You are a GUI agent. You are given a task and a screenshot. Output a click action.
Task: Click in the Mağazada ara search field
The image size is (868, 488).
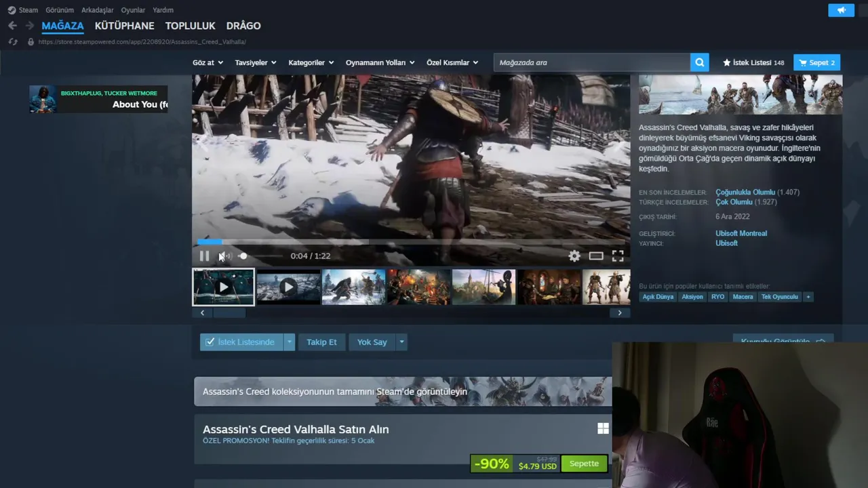click(x=592, y=62)
